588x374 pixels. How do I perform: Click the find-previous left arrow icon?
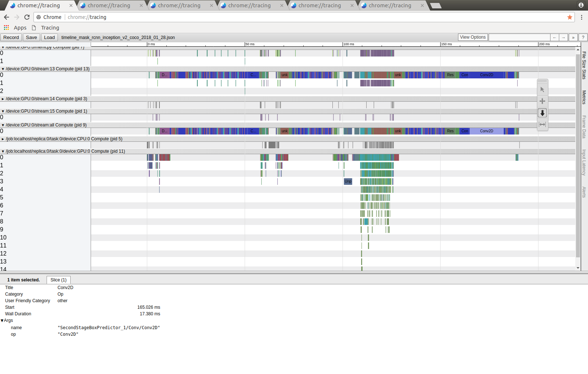(x=554, y=37)
